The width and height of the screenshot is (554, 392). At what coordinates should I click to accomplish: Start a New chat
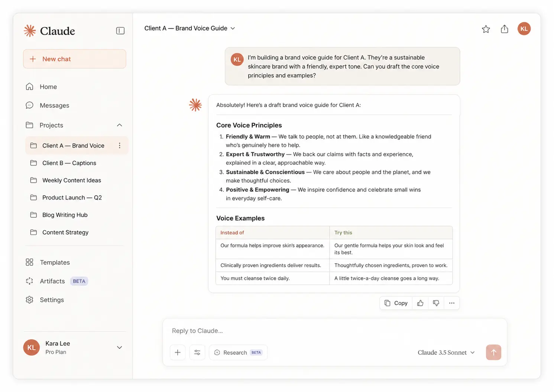(x=75, y=59)
